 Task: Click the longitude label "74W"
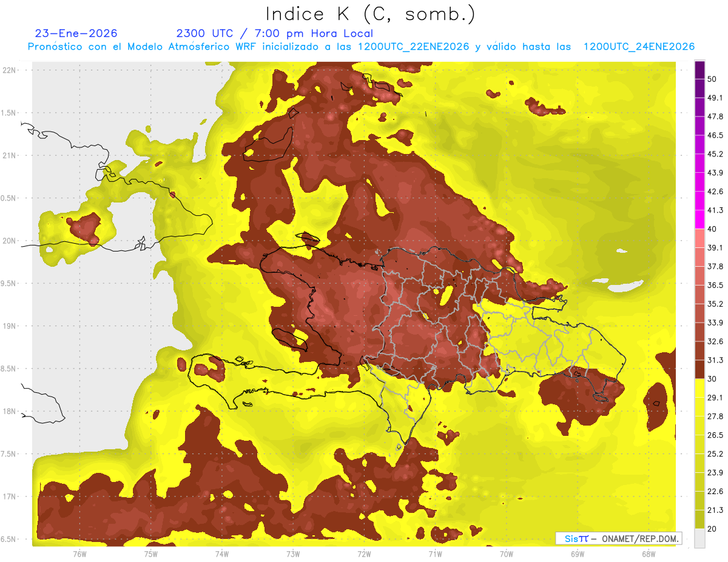point(221,554)
